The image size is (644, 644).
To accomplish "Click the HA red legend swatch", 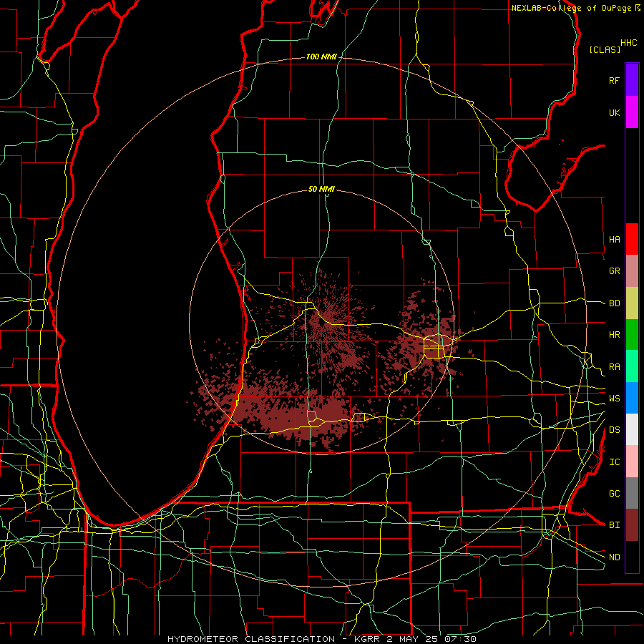I will pyautogui.click(x=632, y=239).
